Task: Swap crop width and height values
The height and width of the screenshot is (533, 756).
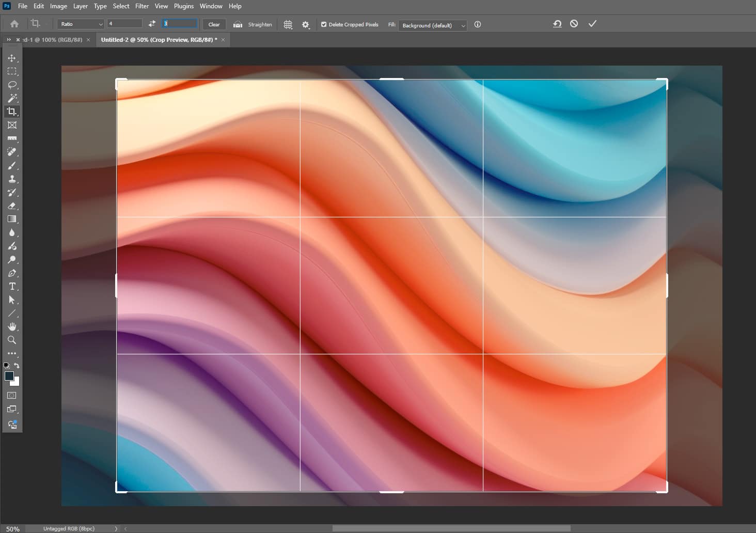Action: 152,24
